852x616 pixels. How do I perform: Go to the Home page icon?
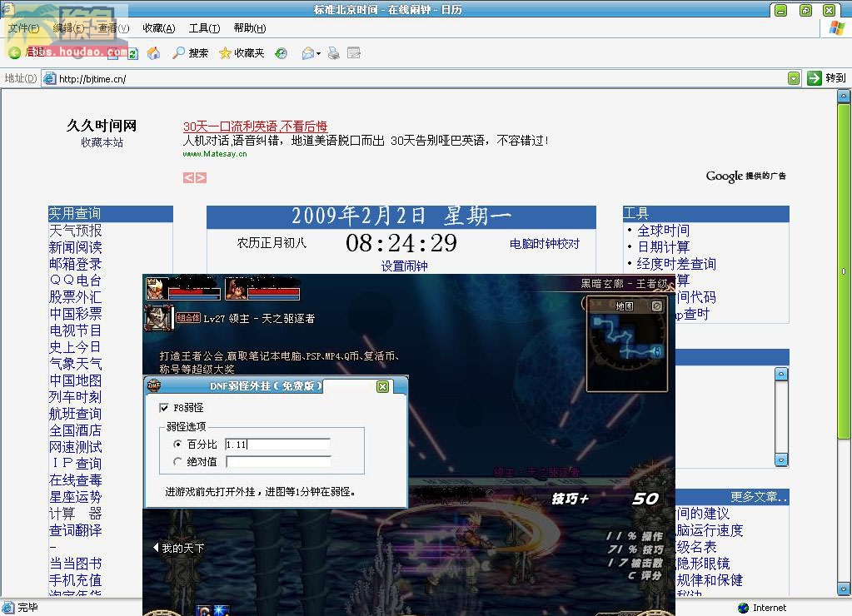click(154, 52)
